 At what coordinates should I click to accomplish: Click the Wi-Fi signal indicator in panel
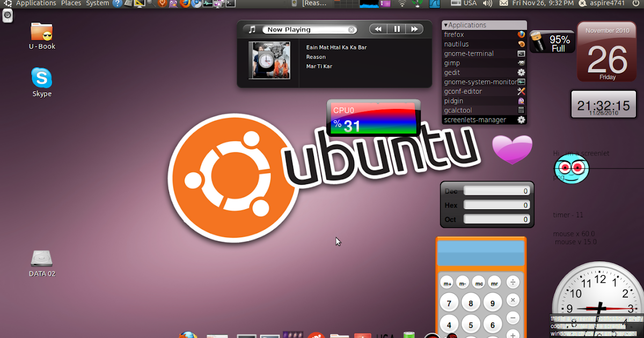coord(402,3)
